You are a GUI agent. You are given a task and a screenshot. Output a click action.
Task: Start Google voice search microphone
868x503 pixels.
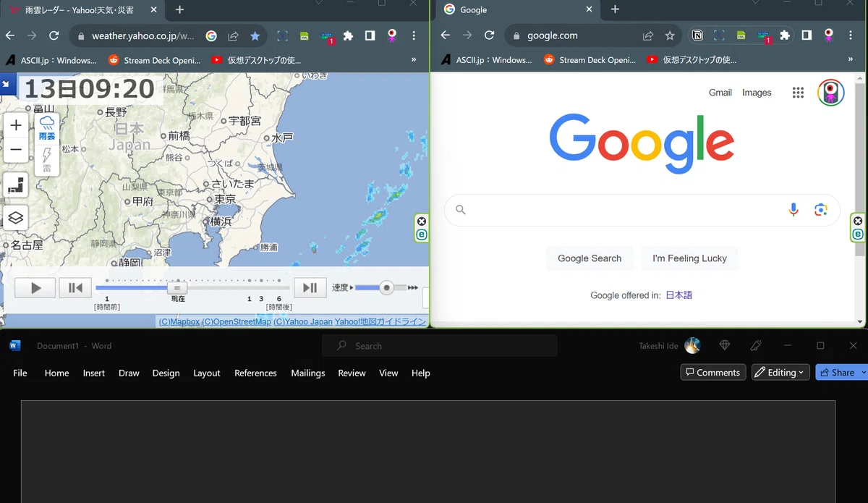click(x=793, y=210)
